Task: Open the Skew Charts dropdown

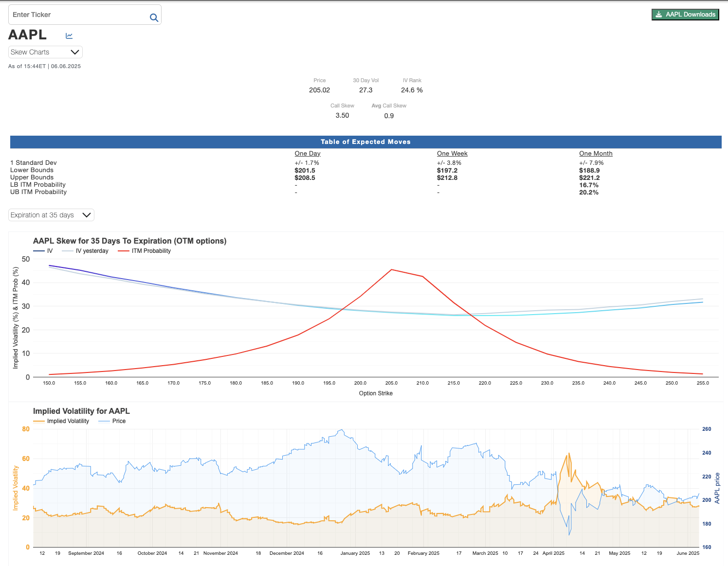Action: [x=45, y=52]
